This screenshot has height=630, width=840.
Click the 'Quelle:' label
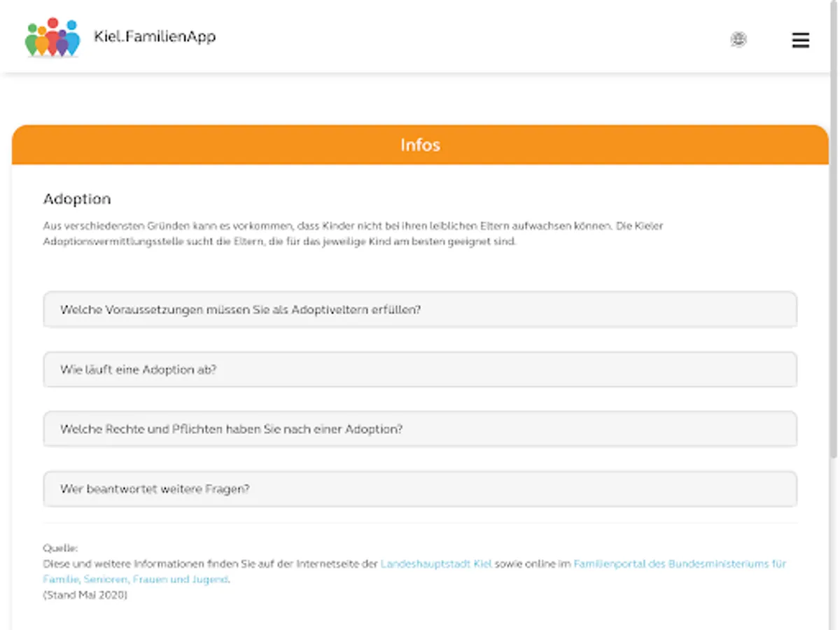point(60,548)
